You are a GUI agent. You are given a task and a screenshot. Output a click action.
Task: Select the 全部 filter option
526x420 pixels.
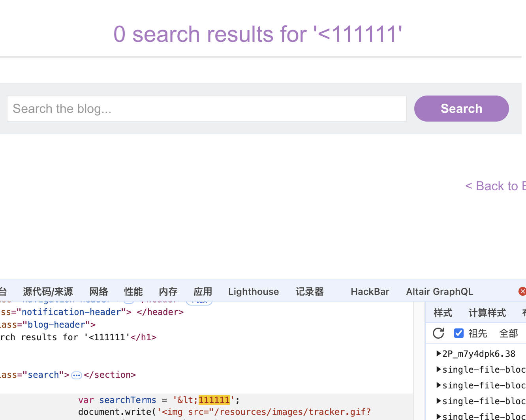(508, 334)
